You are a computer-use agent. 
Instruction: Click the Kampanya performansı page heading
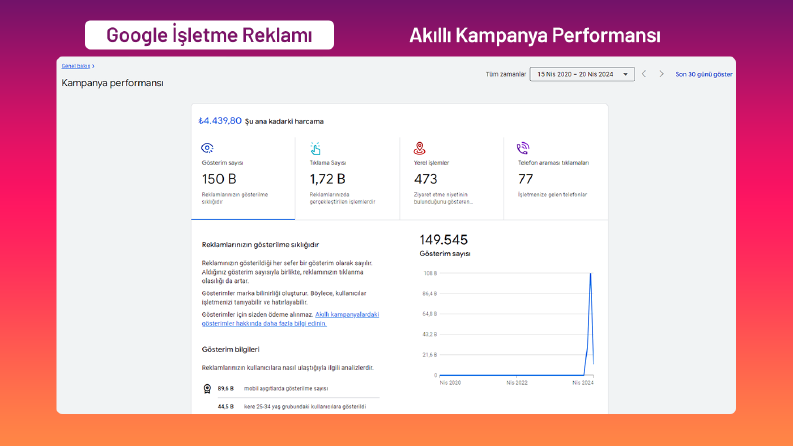(x=112, y=83)
